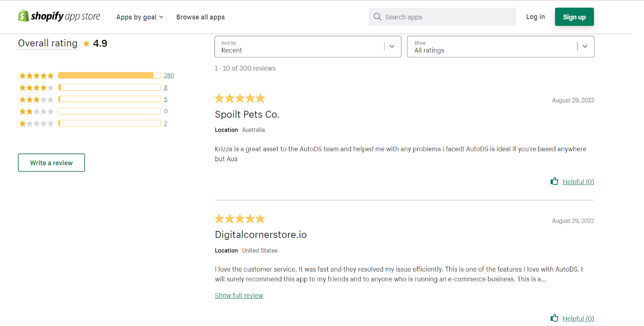Click thumbs-up icon on Spoilt Pets review
The height and width of the screenshot is (326, 644).
tap(554, 181)
